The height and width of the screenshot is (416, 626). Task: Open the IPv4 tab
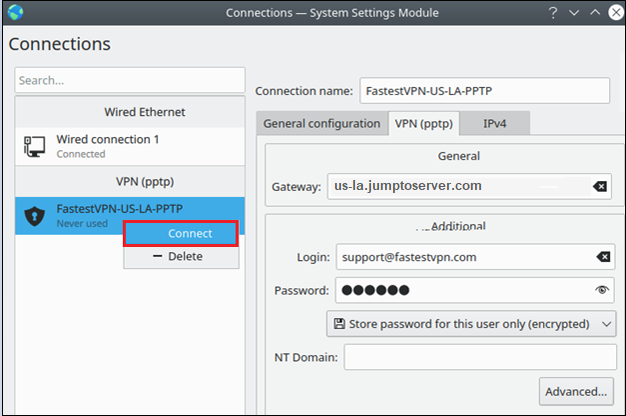495,124
